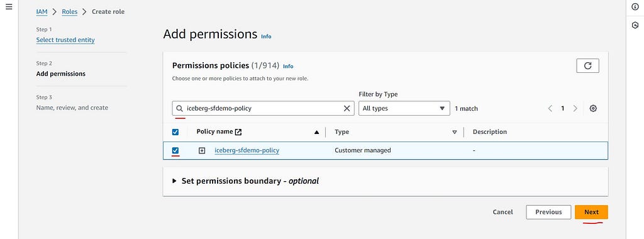
Task: Toggle the select-all policies checkbox
Action: coord(175,132)
